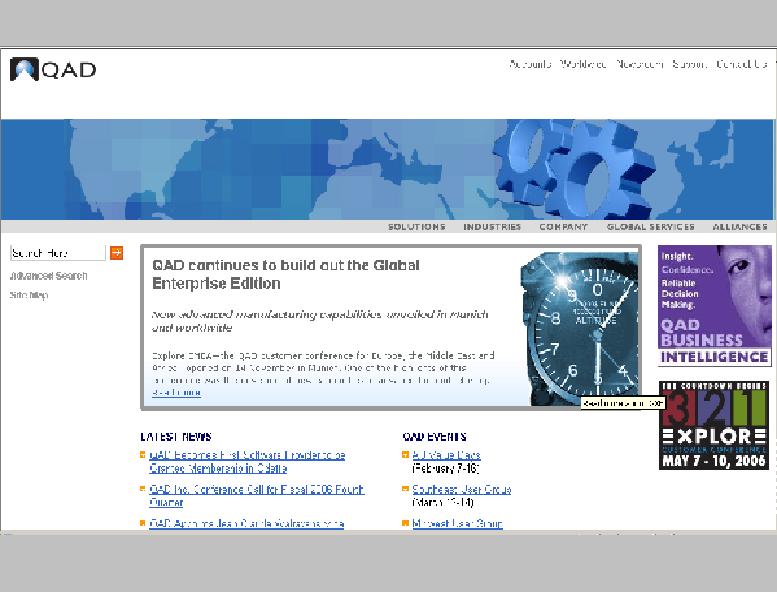Click the altimeter gauge image
The image size is (777, 592).
pyautogui.click(x=578, y=328)
